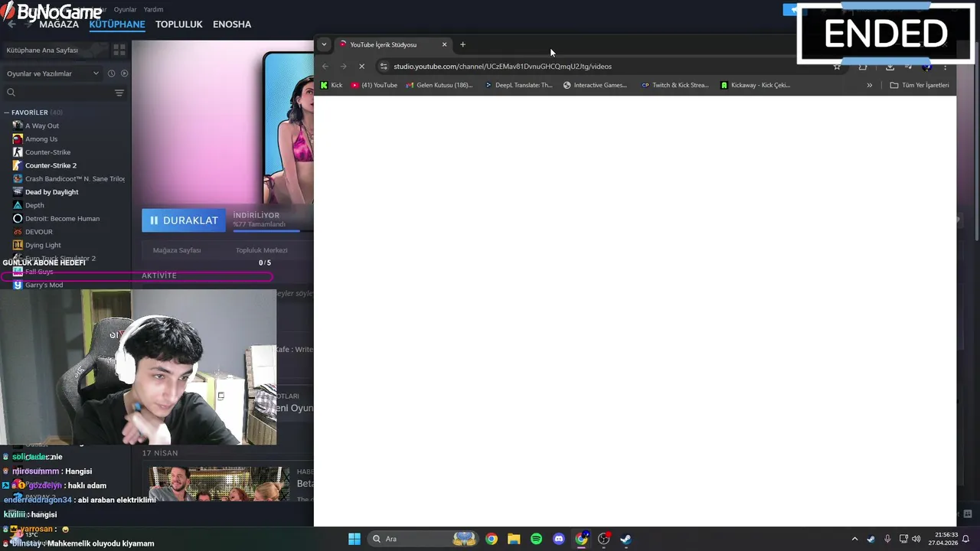Switch to Steam KÜTÜPHANE tab

point(117,24)
